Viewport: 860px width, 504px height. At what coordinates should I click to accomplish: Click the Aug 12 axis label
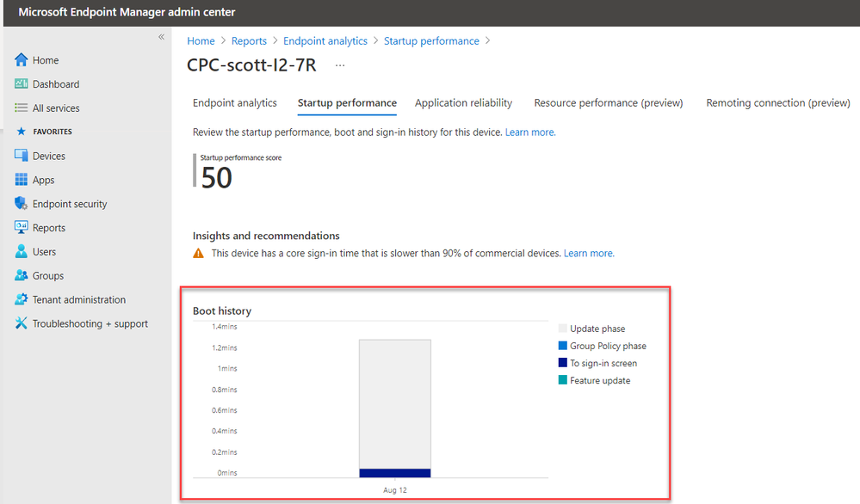(x=395, y=489)
